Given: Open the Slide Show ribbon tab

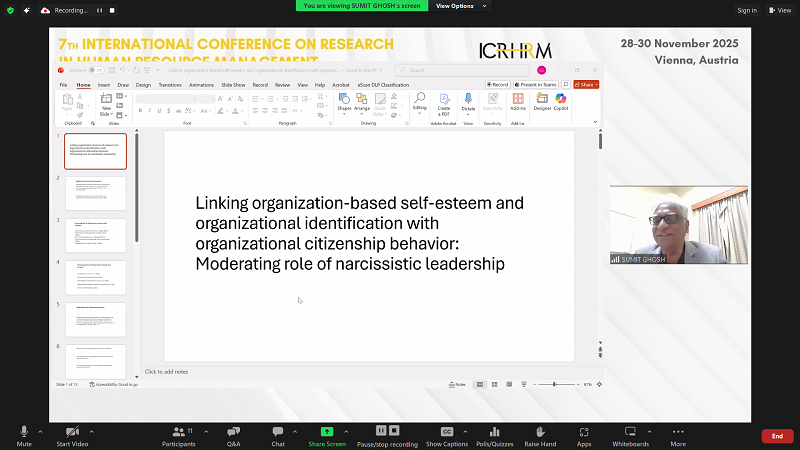Looking at the screenshot, I should [233, 85].
